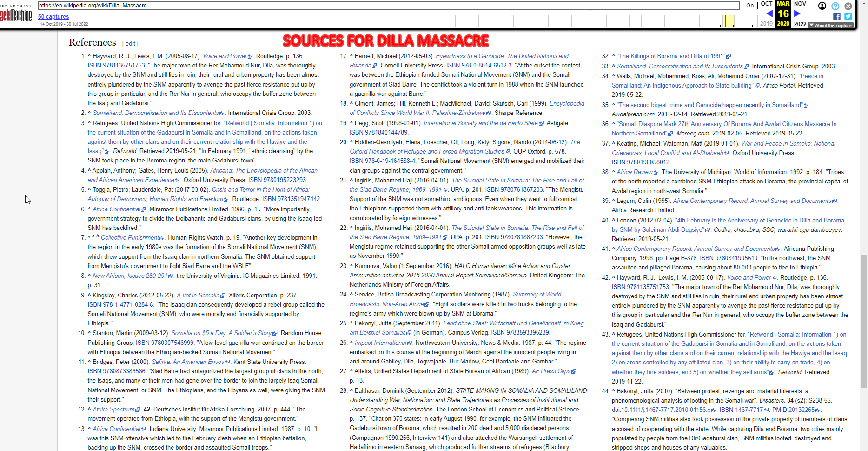Open 'Impact International' link

tap(384, 343)
